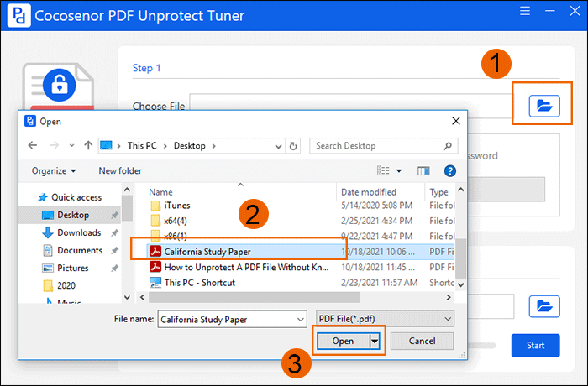Screen dimensions: 588x386
Task: Click the date 5/14/2020 5:08 PM cell
Action: pos(376,206)
